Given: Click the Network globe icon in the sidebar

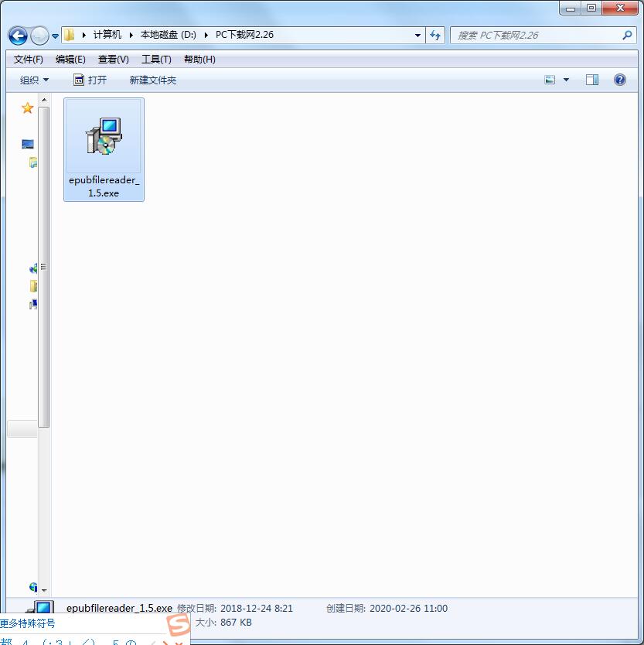Looking at the screenshot, I should (x=35, y=587).
